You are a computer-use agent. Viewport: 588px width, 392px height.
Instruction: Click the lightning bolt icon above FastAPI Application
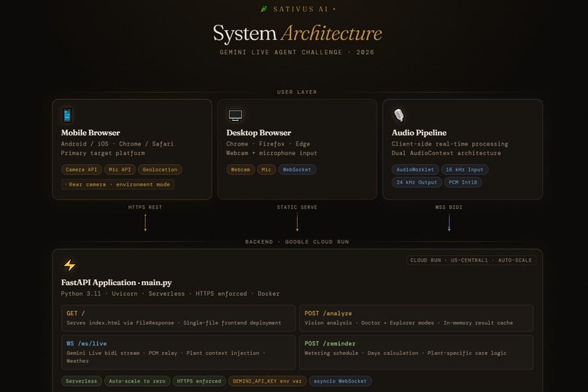click(x=69, y=265)
